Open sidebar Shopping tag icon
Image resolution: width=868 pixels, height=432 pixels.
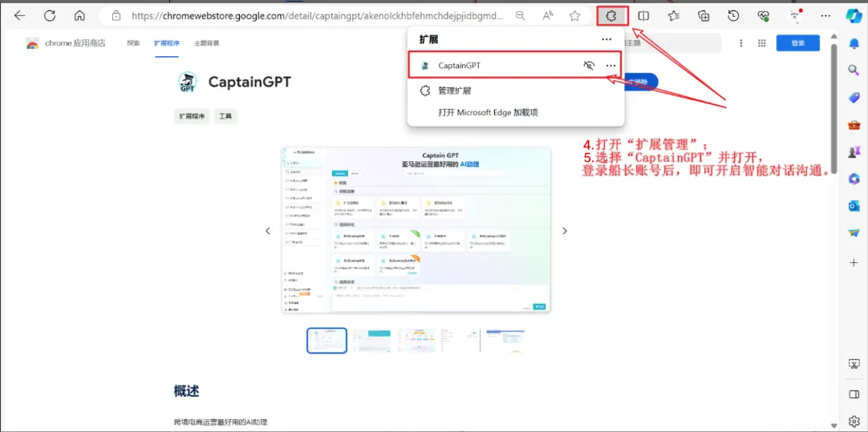tap(854, 97)
